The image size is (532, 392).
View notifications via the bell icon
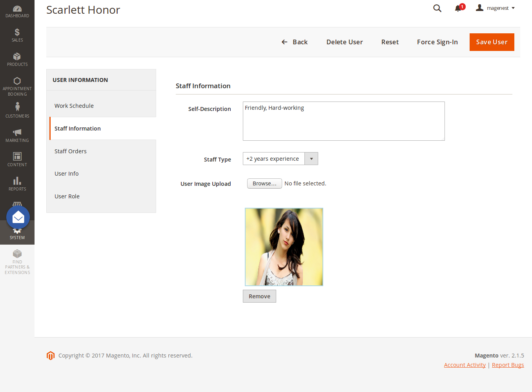458,8
